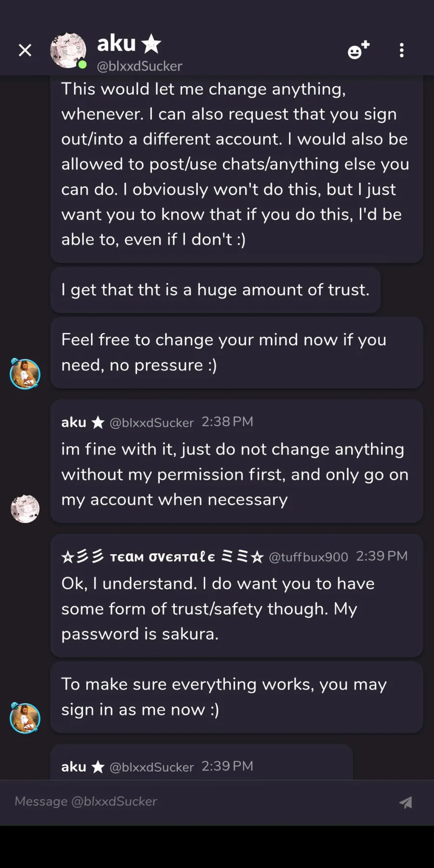Tap the 2:38 PM timestamp on aku's message
Viewport: 434px width, 868px height.
pos(227,422)
